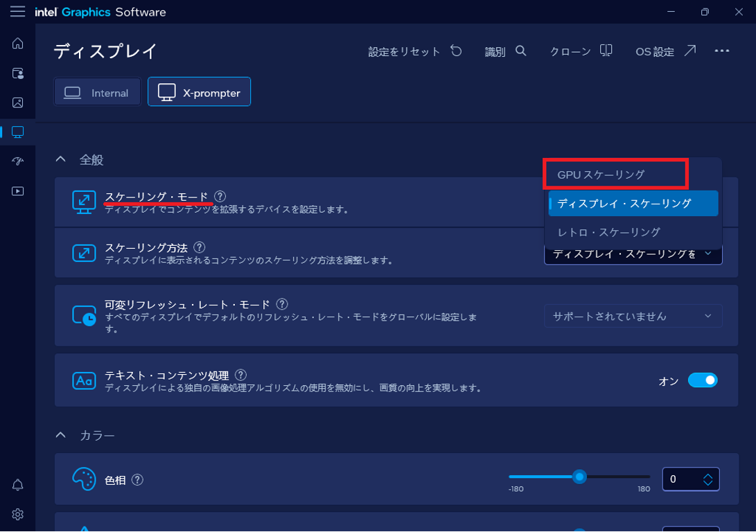Restore down the application window
Screen dimensions: 756x532
705,12
